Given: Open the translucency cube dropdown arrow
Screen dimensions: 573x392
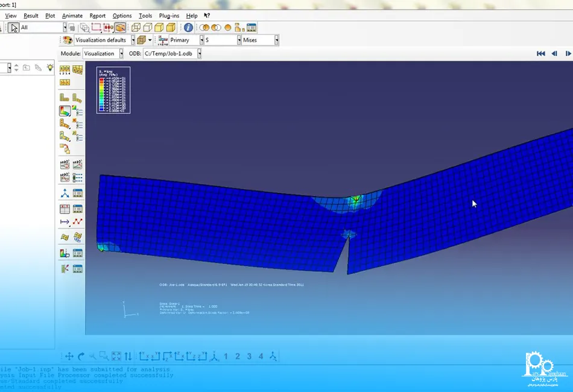Looking at the screenshot, I should (x=150, y=40).
